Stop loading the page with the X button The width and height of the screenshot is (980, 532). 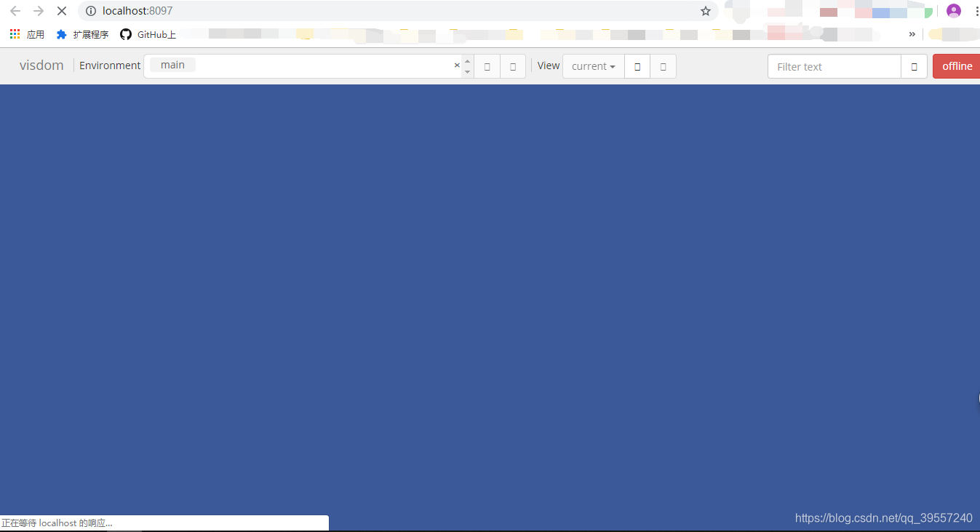[62, 11]
